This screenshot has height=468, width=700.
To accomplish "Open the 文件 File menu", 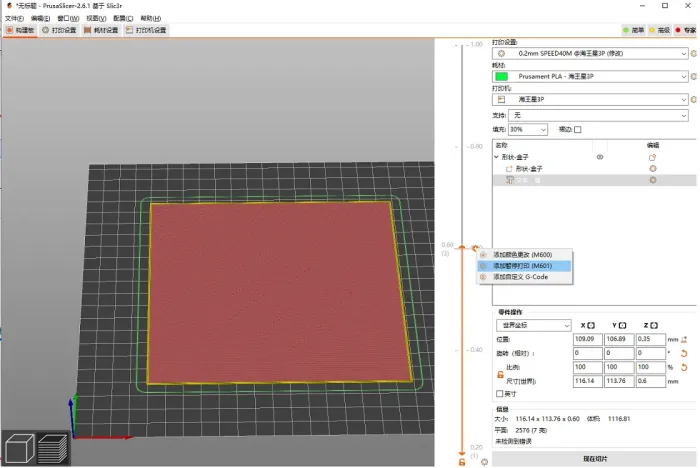I will [14, 18].
